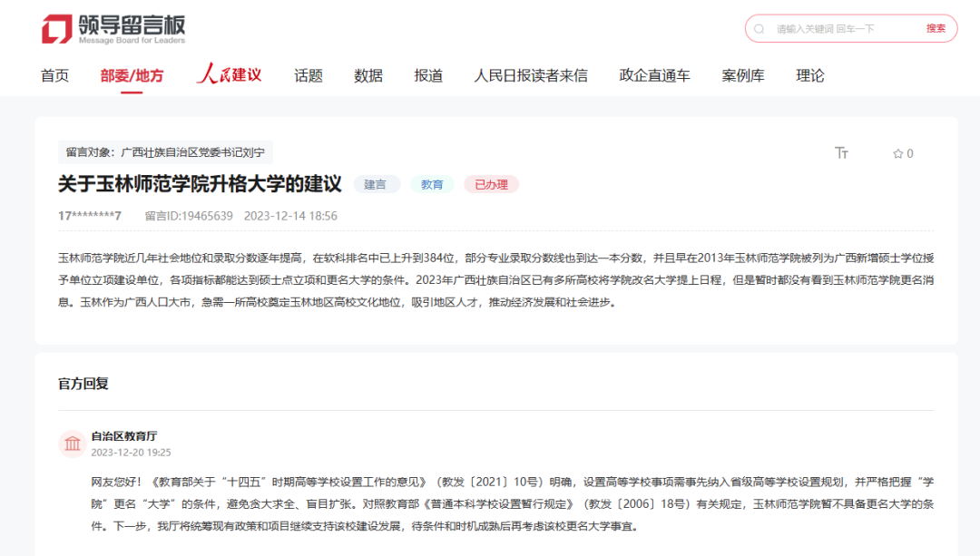The height and width of the screenshot is (556, 980).
Task: Click the 教育 category tag
Action: pyautogui.click(x=432, y=184)
